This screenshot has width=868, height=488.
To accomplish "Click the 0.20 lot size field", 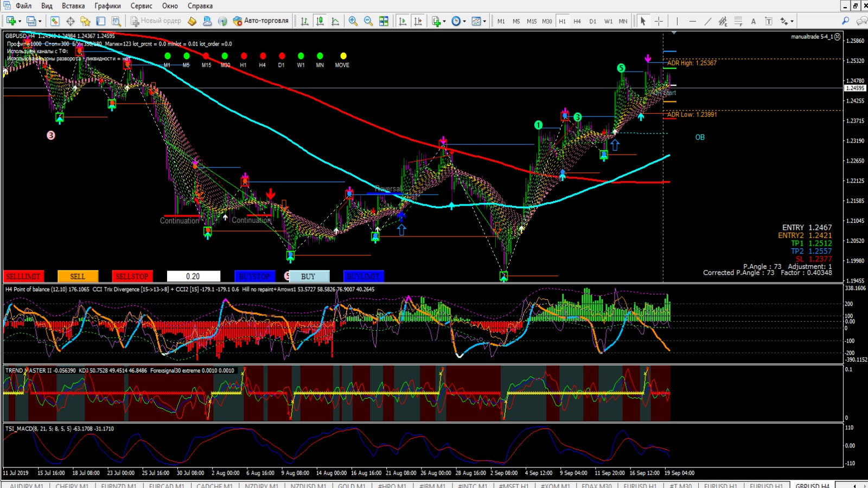I will tap(193, 277).
